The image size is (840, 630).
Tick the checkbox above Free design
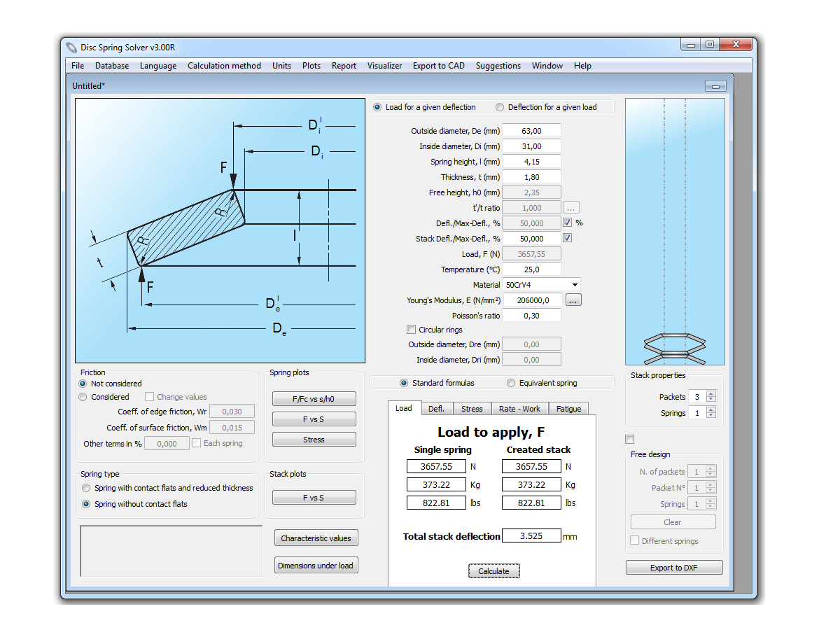(x=630, y=440)
